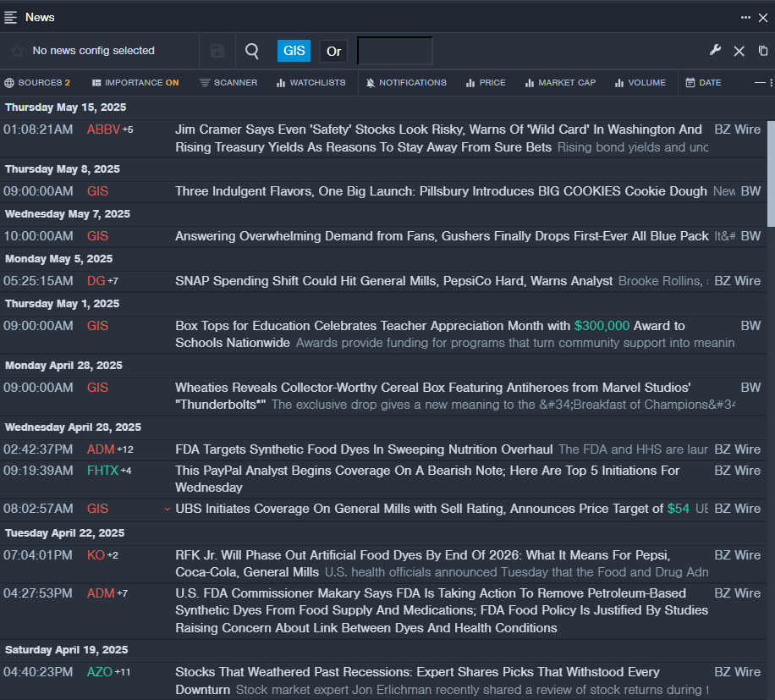The height and width of the screenshot is (700, 775).
Task: Click the KO ticker symbol
Action: (x=96, y=555)
